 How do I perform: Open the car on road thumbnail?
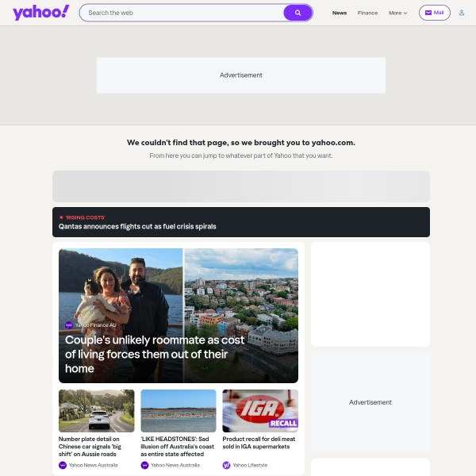tap(97, 411)
